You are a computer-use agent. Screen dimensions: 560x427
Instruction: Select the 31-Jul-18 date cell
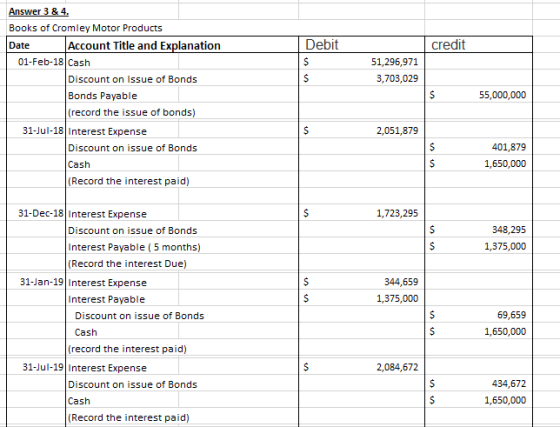(36, 131)
